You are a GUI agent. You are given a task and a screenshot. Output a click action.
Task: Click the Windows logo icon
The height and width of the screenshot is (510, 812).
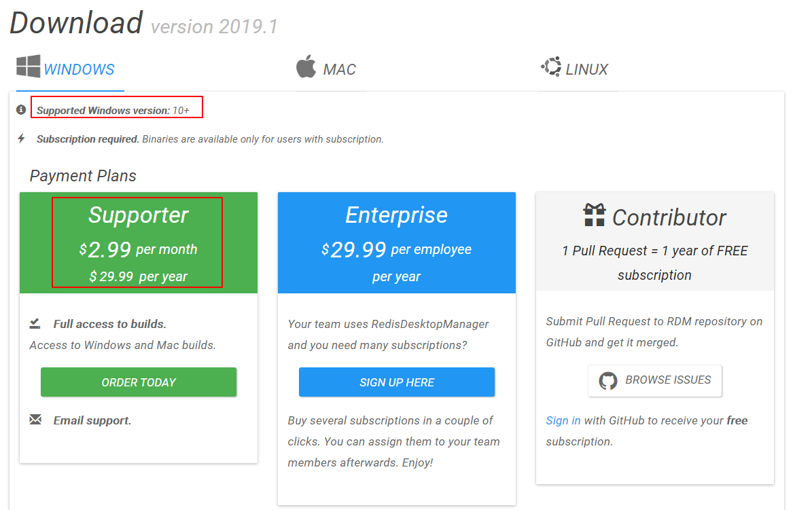(28, 67)
